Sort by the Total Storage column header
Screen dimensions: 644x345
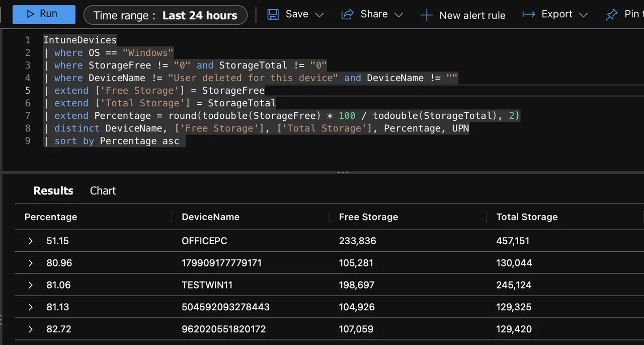[x=527, y=217]
